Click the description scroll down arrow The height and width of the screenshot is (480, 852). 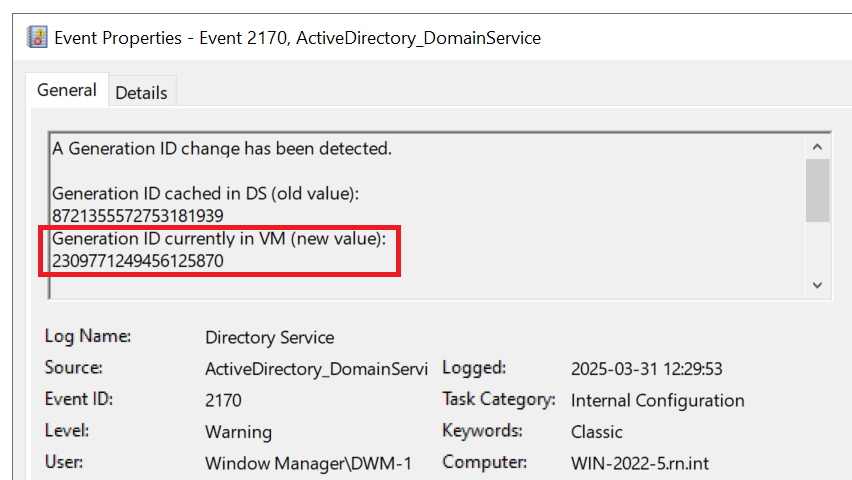(x=817, y=285)
